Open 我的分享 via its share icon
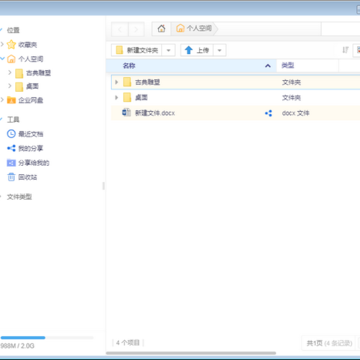Image resolution: width=360 pixels, height=360 pixels. click(11, 148)
